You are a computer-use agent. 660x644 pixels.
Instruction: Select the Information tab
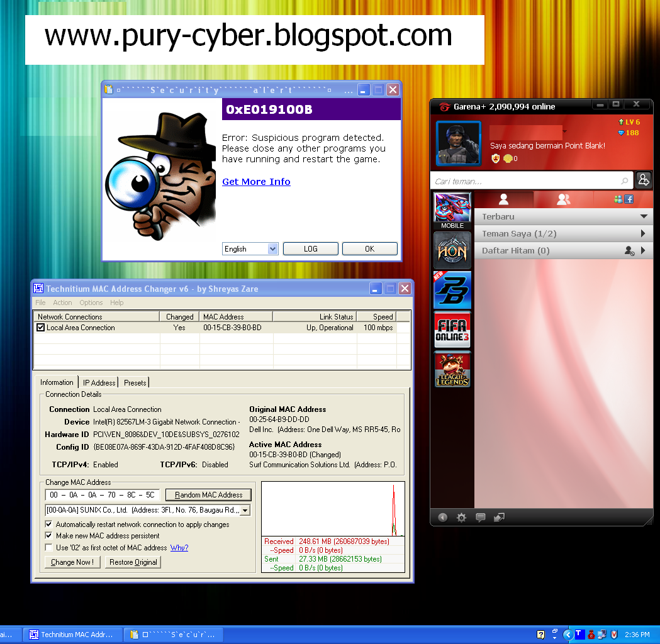click(x=57, y=382)
